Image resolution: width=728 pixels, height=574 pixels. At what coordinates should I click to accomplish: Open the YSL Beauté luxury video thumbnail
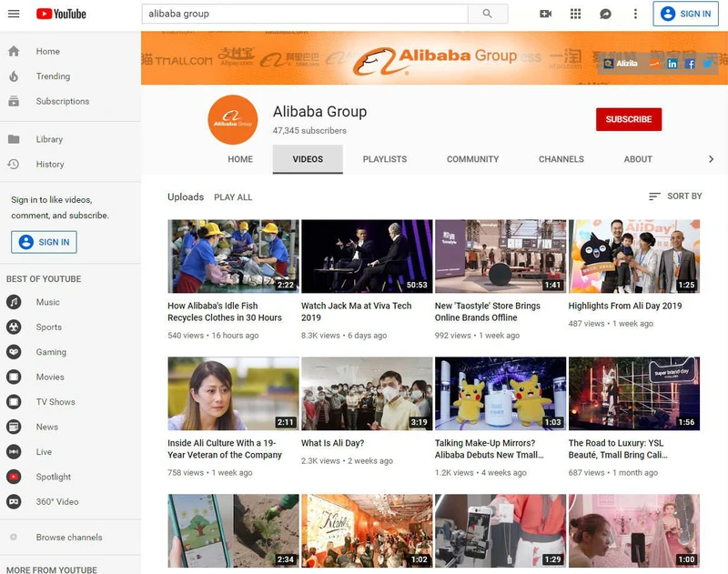[634, 394]
